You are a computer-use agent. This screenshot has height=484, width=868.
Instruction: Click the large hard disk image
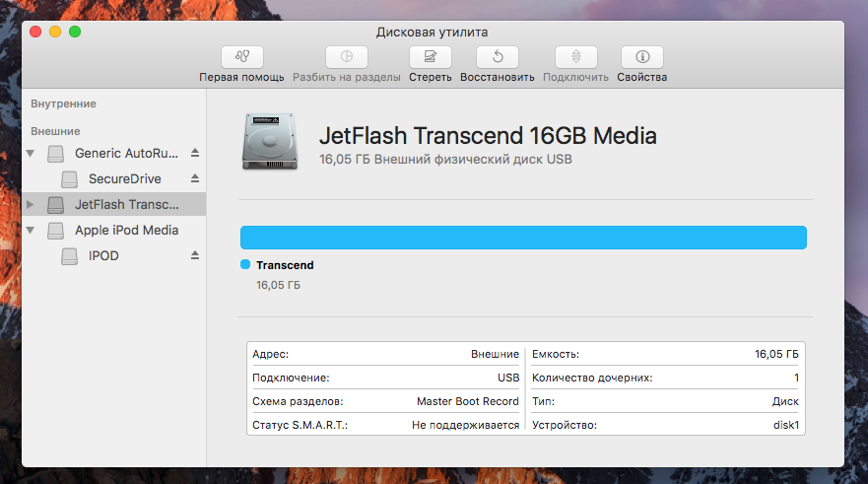(270, 141)
